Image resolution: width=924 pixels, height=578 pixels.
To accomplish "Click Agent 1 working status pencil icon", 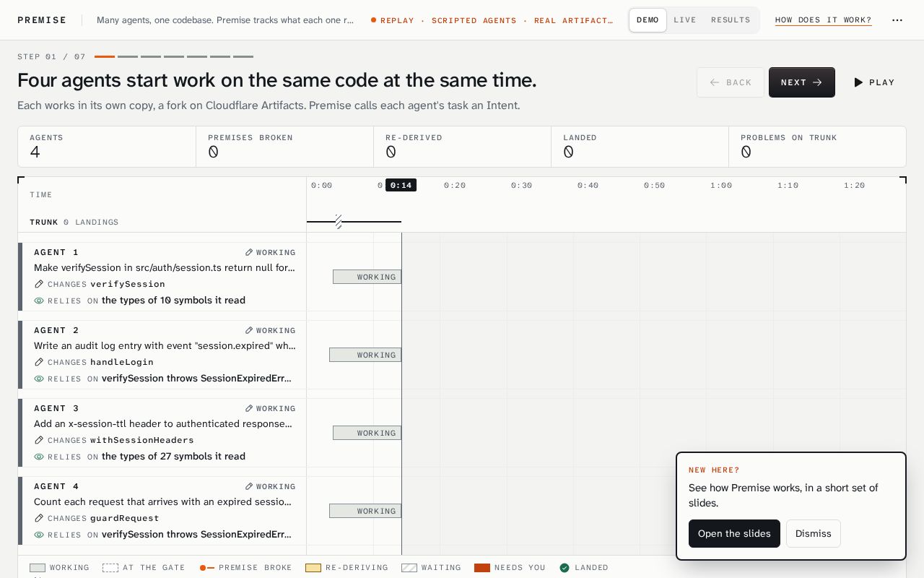I will [249, 252].
